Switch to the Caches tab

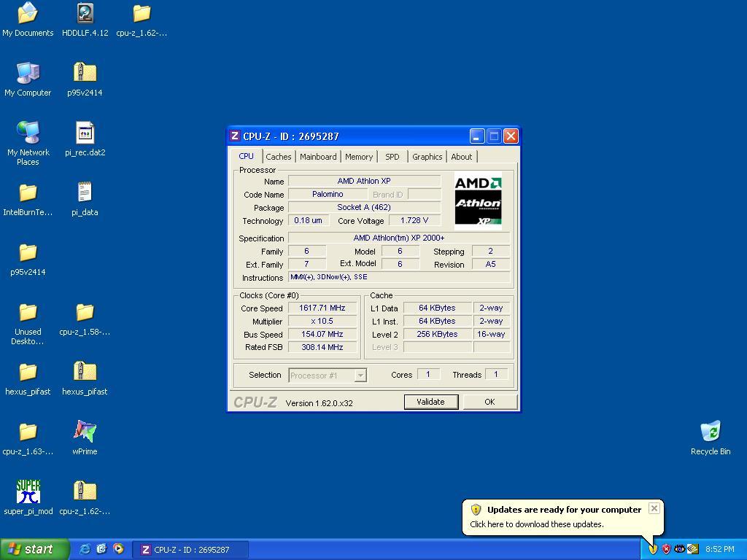278,157
